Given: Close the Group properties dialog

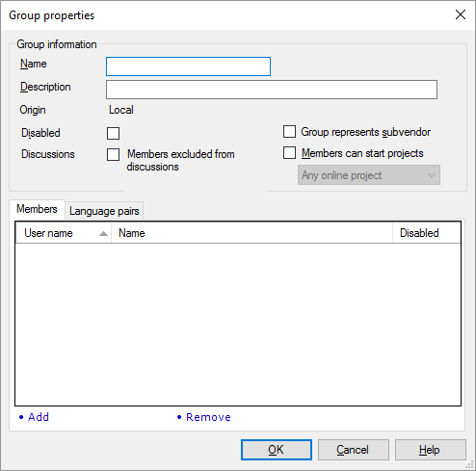Looking at the screenshot, I should [461, 14].
